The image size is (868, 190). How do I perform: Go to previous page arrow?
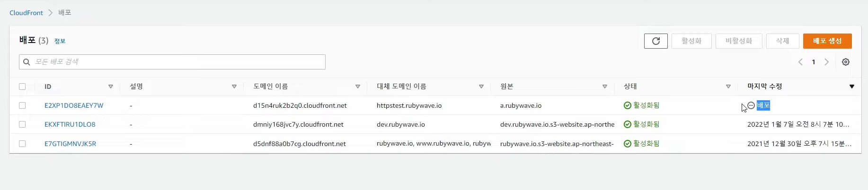[x=800, y=62]
